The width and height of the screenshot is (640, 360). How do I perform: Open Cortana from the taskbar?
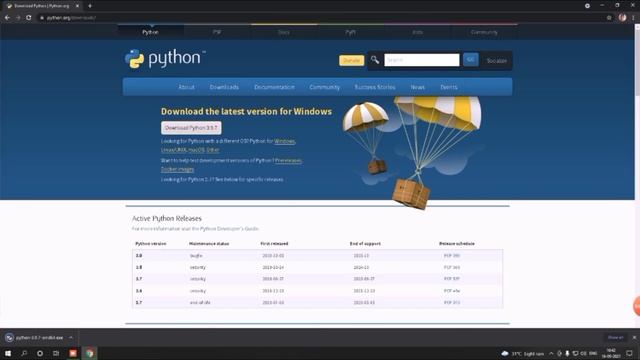(40, 353)
